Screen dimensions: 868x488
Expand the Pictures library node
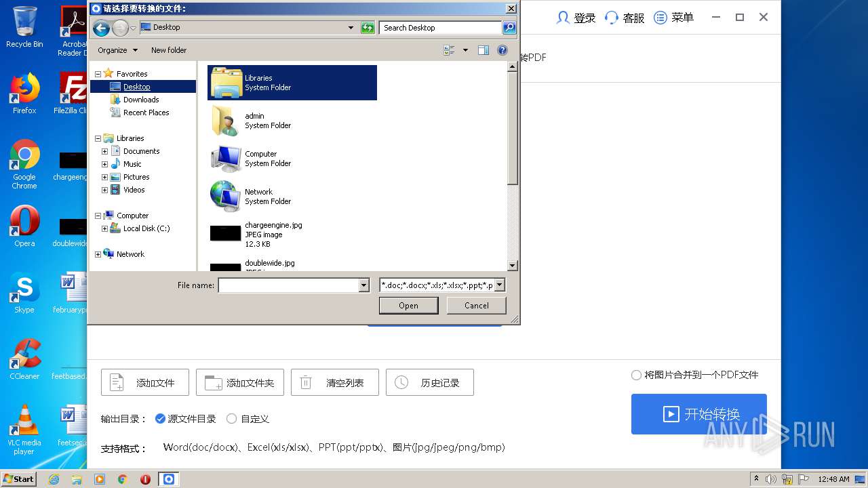pyautogui.click(x=104, y=177)
